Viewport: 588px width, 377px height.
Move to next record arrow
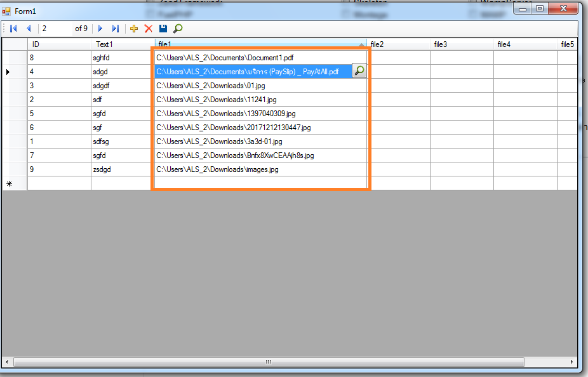coord(100,29)
